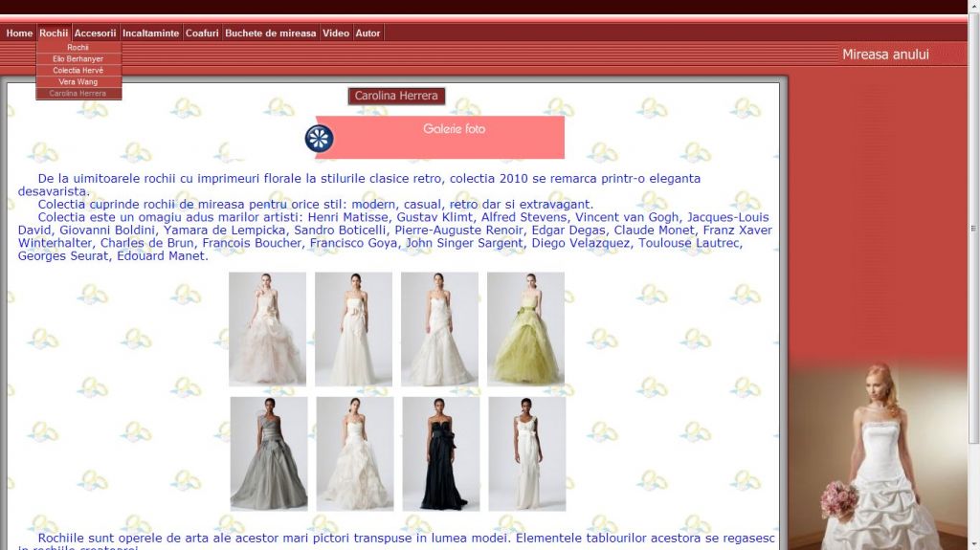Open the green tulle dress thumbnail
Image resolution: width=980 pixels, height=550 pixels.
pos(525,329)
